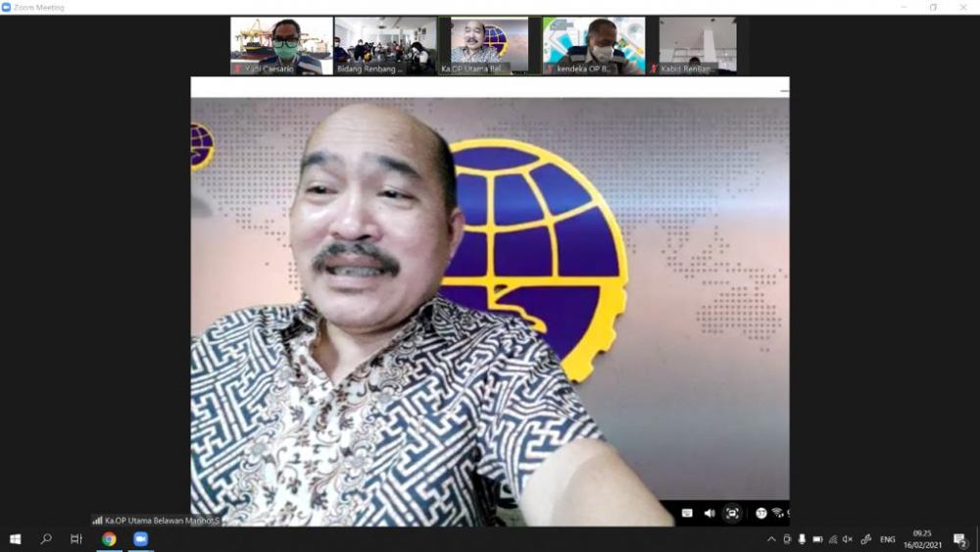
Task: Click the round timer badge in the video overlay
Action: [x=760, y=513]
